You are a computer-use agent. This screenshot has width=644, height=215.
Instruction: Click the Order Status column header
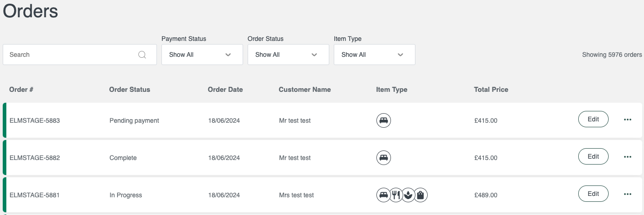[130, 90]
